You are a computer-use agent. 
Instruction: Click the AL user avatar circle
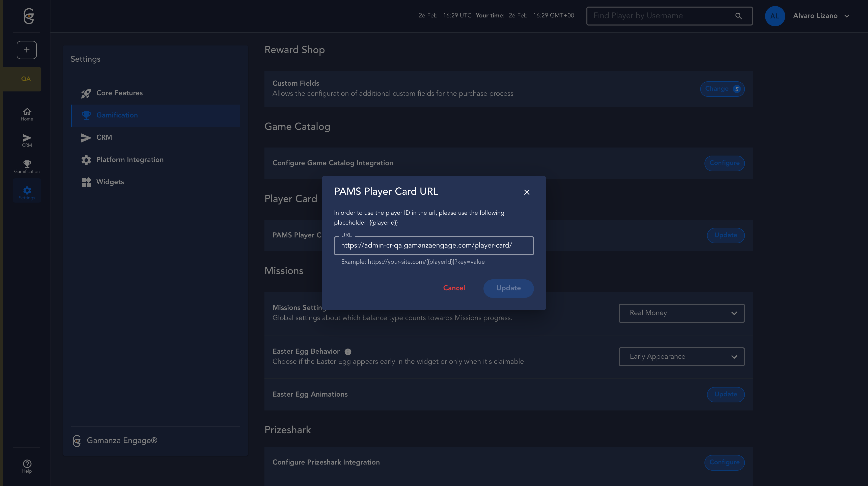coord(775,16)
